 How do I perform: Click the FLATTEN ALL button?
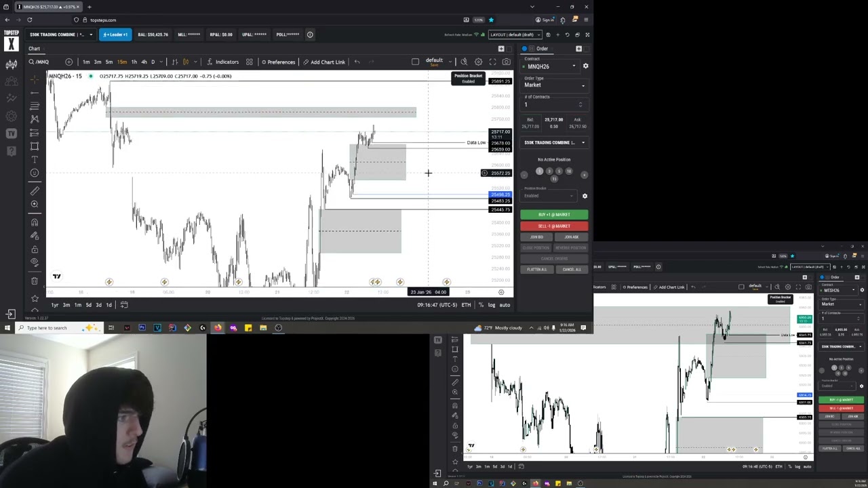(x=536, y=269)
